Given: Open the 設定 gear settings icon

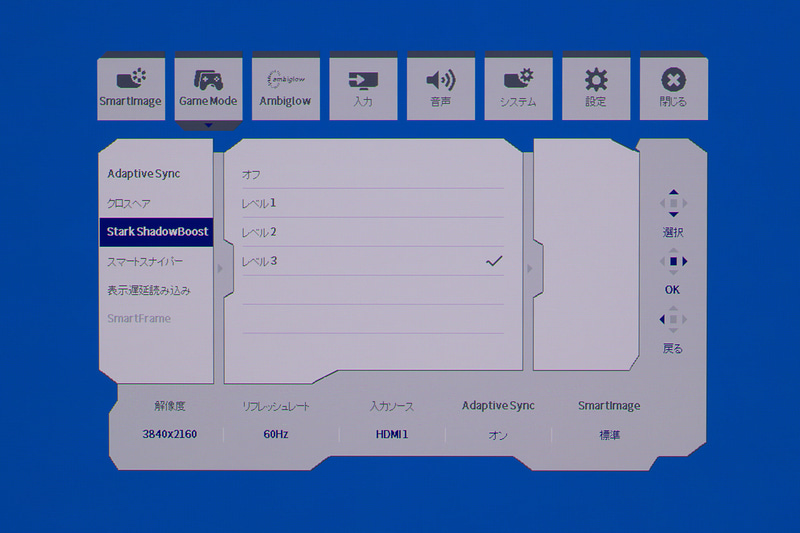Looking at the screenshot, I should tap(596, 80).
